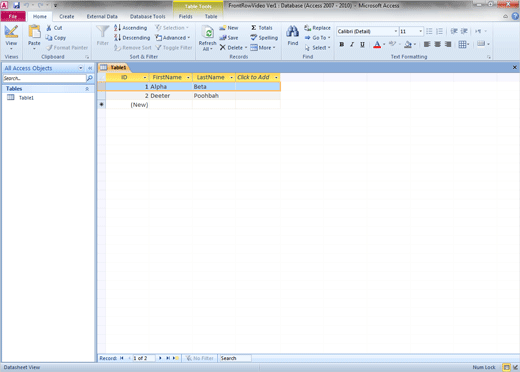Screen dimensions: 520x372
Task: Open the Replace dialog
Action: click(x=317, y=28)
